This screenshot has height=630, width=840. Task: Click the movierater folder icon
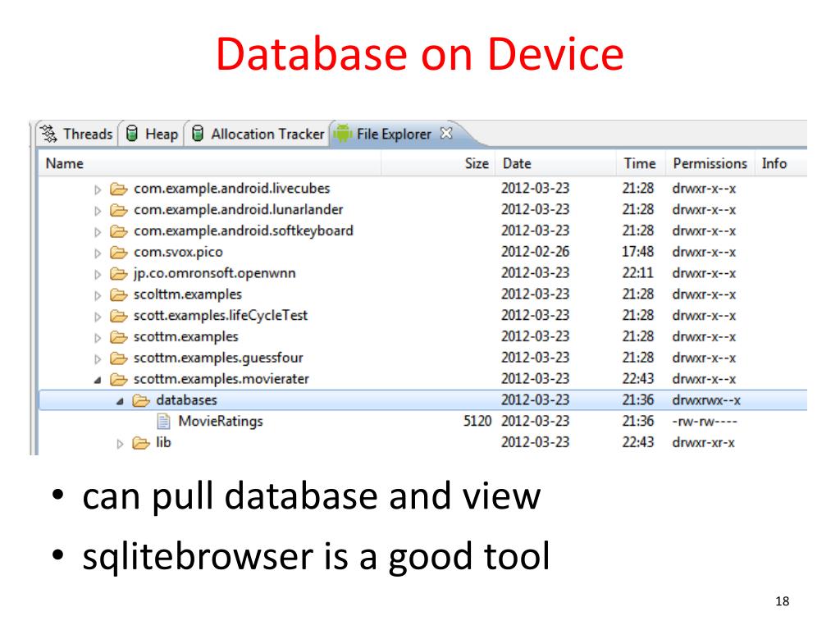(x=118, y=379)
